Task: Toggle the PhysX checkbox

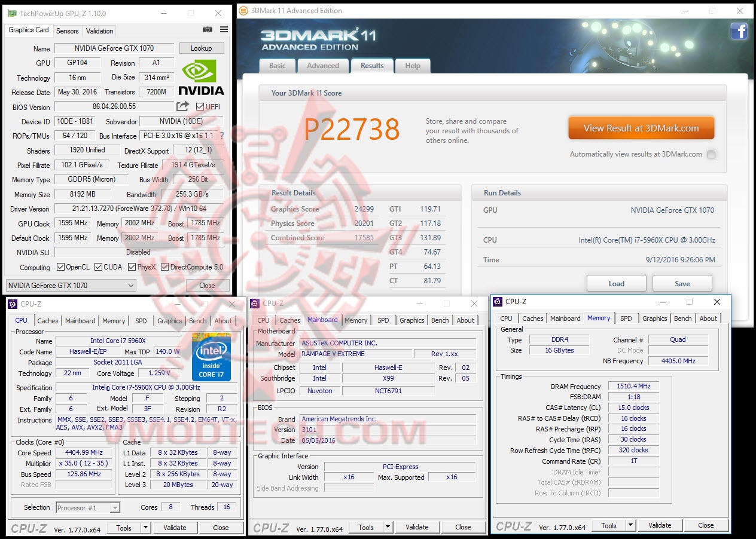Action: (x=131, y=267)
